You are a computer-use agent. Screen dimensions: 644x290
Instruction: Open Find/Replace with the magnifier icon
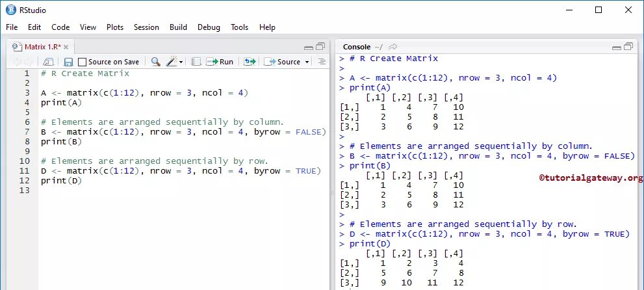[156, 62]
